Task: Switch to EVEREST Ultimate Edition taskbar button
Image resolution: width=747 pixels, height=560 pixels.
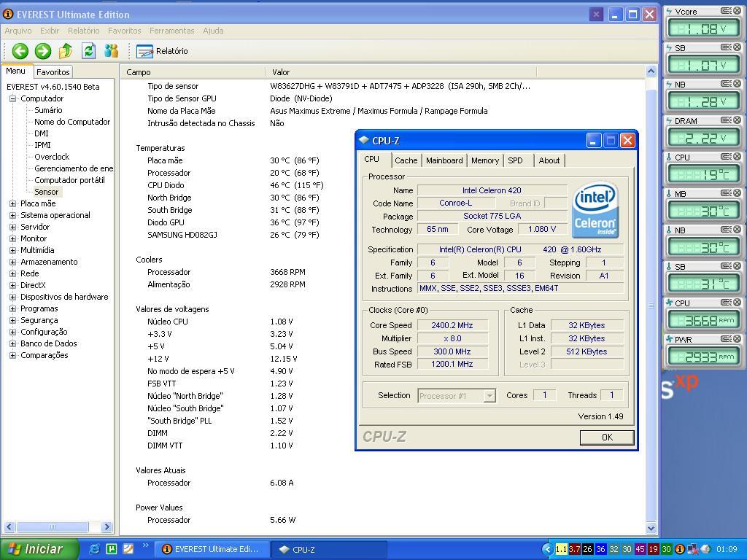Action: (212, 550)
